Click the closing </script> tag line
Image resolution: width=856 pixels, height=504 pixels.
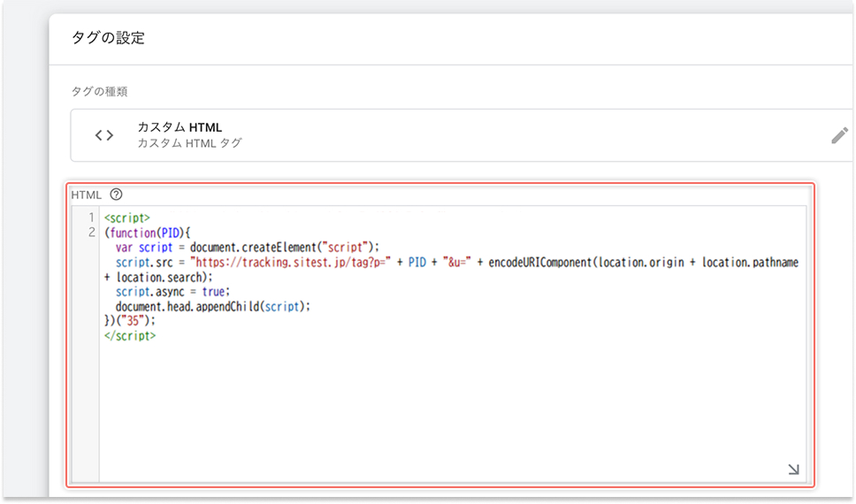coord(130,336)
